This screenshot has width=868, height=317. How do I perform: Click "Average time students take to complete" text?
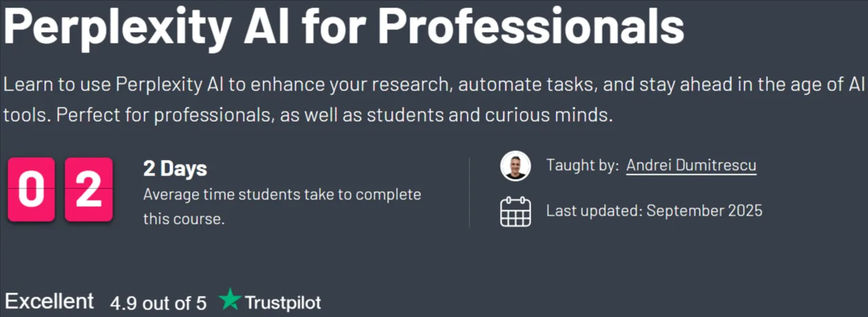point(282,195)
